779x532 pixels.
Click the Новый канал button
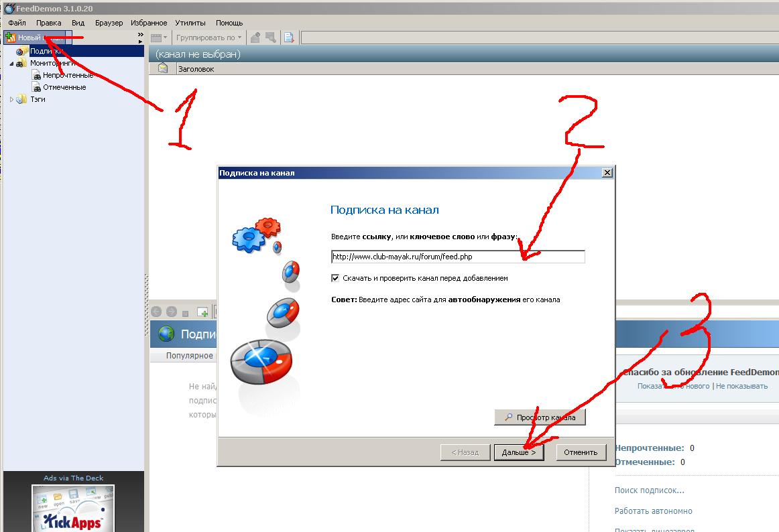(x=38, y=38)
